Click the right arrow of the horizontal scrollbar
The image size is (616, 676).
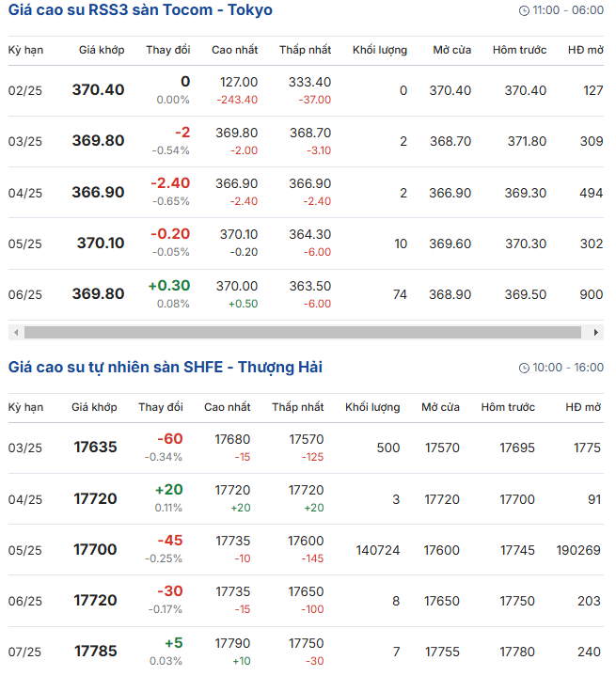[x=596, y=333]
